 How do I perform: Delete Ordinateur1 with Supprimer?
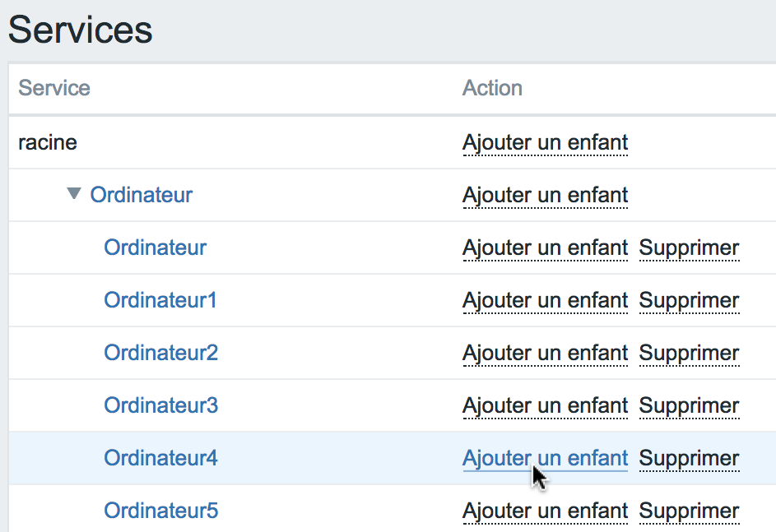point(689,301)
